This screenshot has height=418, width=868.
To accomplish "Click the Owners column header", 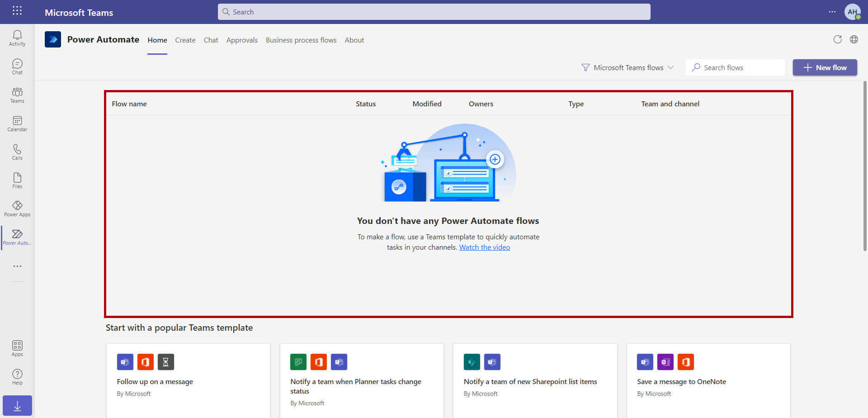I will [481, 104].
